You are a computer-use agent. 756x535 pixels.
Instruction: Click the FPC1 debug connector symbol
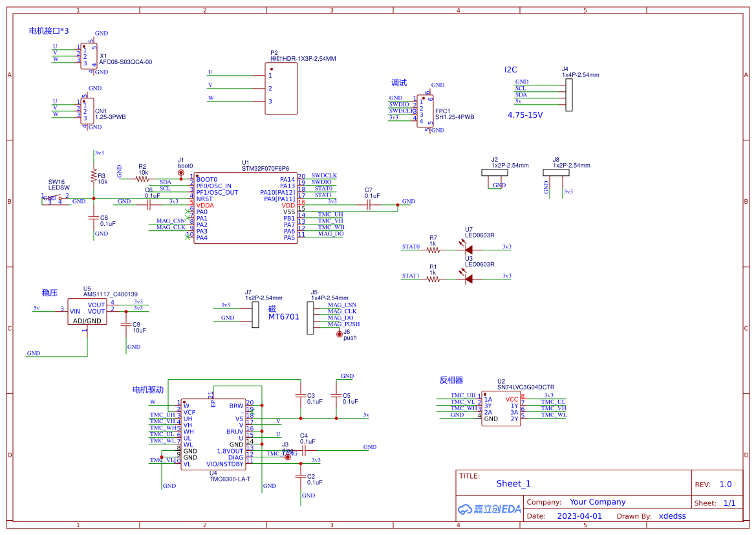[425, 111]
